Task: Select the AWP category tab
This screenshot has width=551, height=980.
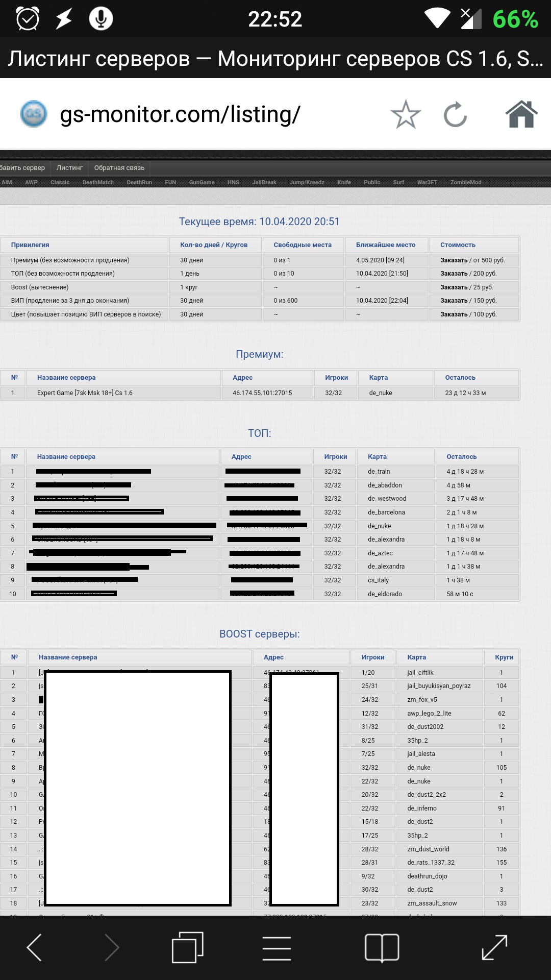Action: coord(31,182)
